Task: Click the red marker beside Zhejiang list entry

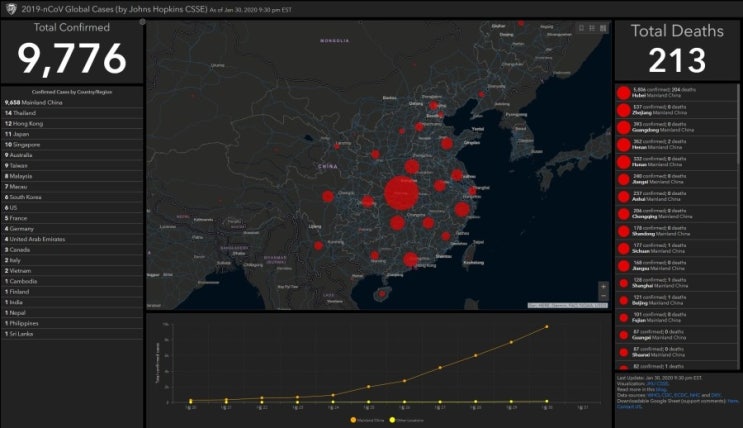Action: (624, 110)
